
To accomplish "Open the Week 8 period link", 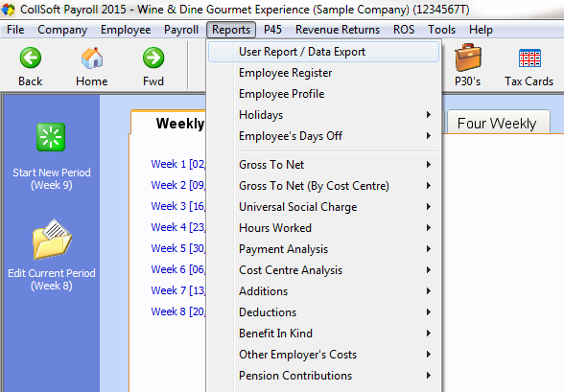I will (178, 311).
